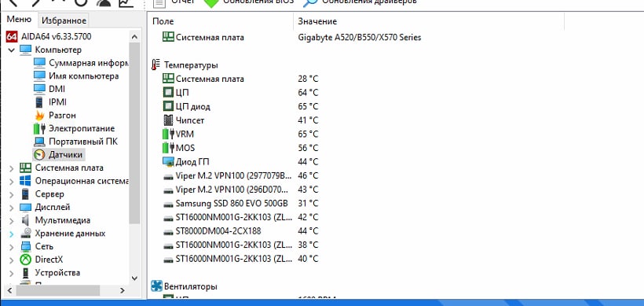The image size is (644, 306).
Task: Select the VRM temperature row
Action: [x=240, y=134]
